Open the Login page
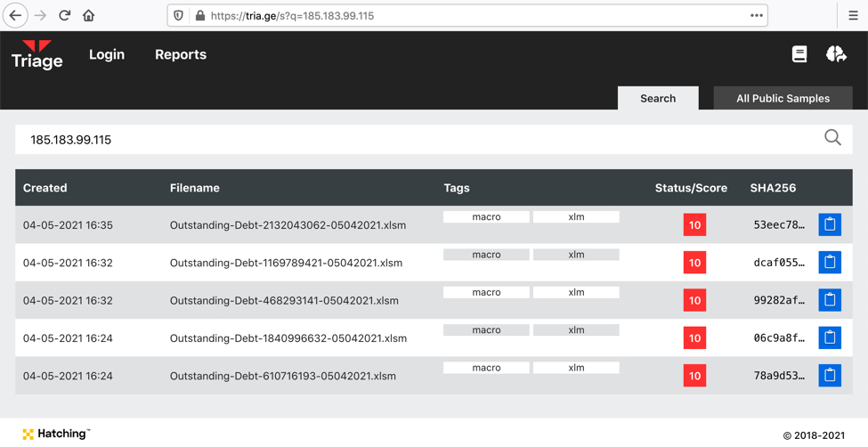Viewport: 868px width, 447px height. [x=107, y=54]
